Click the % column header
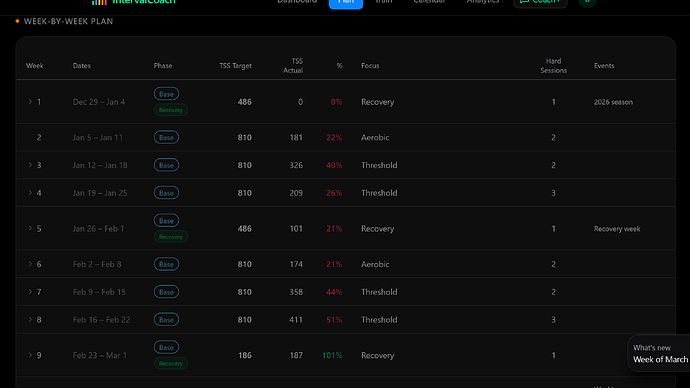690x388 pixels. pyautogui.click(x=339, y=66)
